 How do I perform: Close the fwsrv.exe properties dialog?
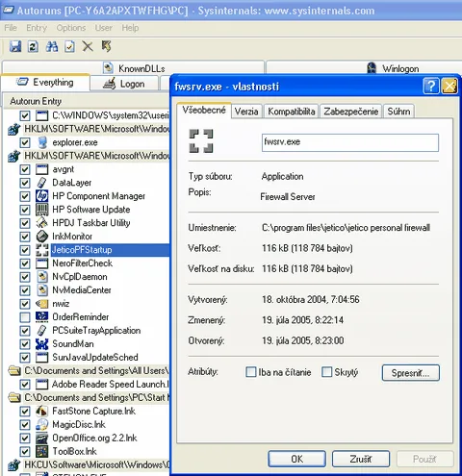tap(449, 86)
